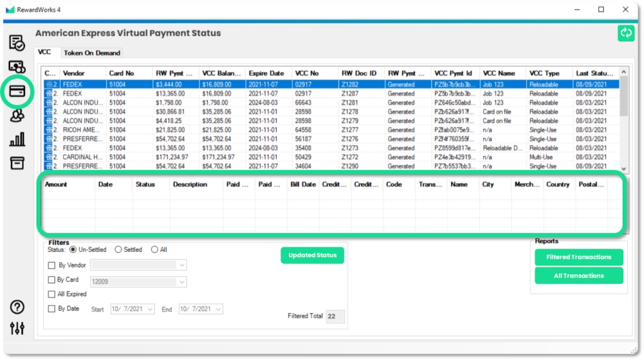
Task: Select the Settled status radio button
Action: pyautogui.click(x=118, y=249)
